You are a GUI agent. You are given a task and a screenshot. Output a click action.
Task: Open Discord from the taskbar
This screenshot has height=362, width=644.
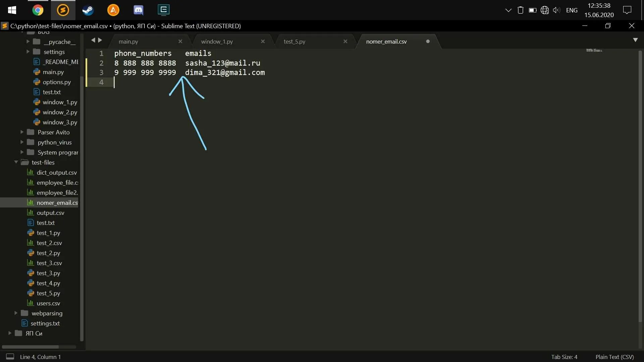click(138, 10)
